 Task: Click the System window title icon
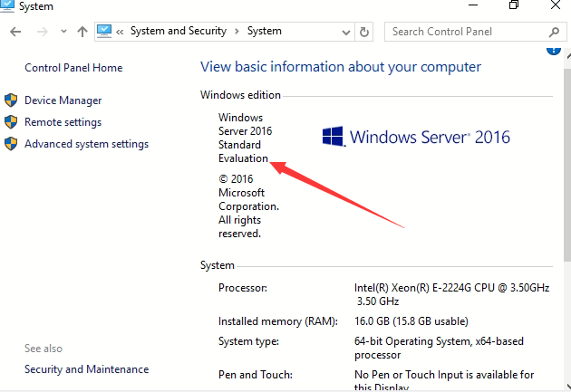pyautogui.click(x=7, y=5)
